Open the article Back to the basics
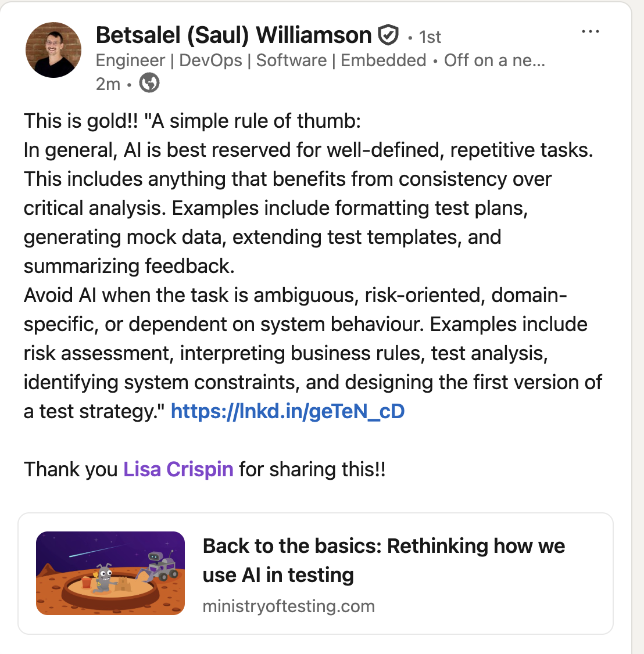Screen dimensions: 644x654 click(x=384, y=560)
